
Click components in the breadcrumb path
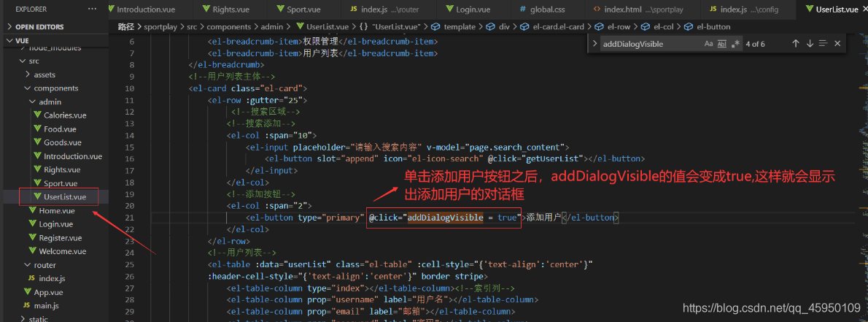tap(227, 26)
